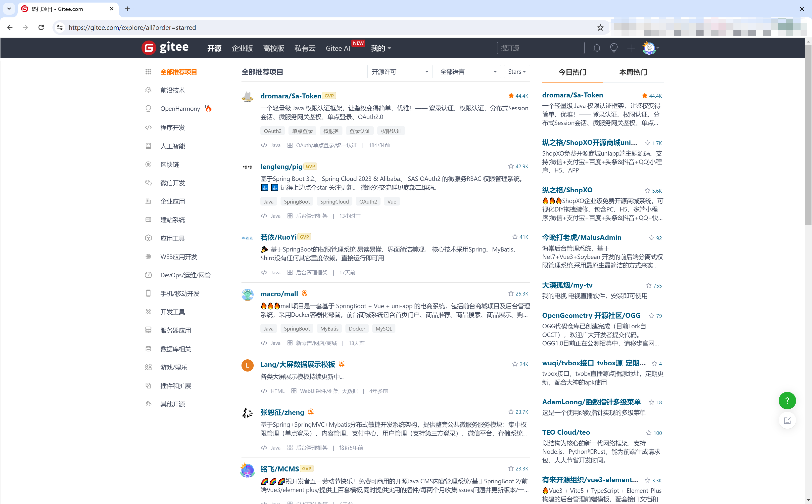Open 今晚打老虎/MalusAdmin in hot list

click(x=581, y=237)
